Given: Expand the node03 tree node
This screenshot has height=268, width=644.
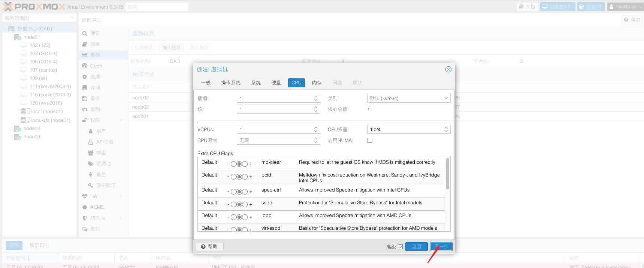Looking at the screenshot, I should (11, 137).
